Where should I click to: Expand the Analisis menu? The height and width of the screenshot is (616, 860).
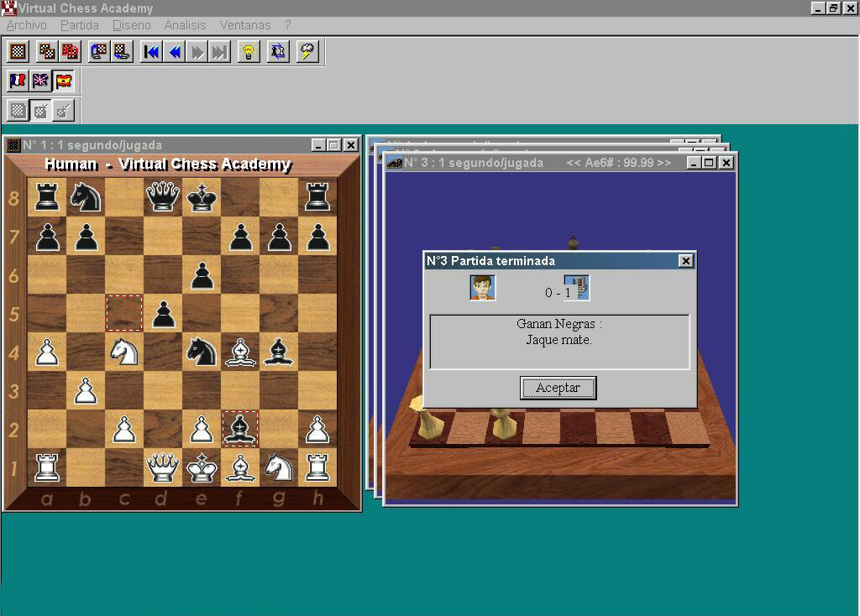pyautogui.click(x=185, y=25)
